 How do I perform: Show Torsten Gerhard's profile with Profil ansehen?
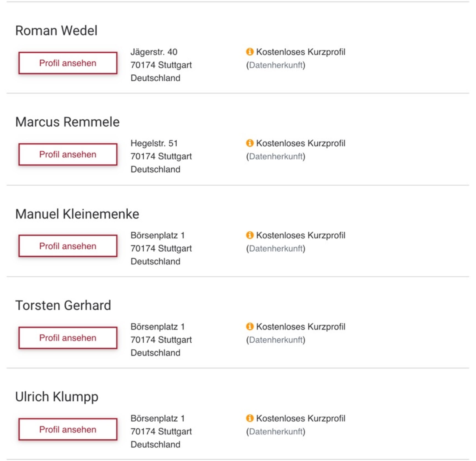[68, 338]
